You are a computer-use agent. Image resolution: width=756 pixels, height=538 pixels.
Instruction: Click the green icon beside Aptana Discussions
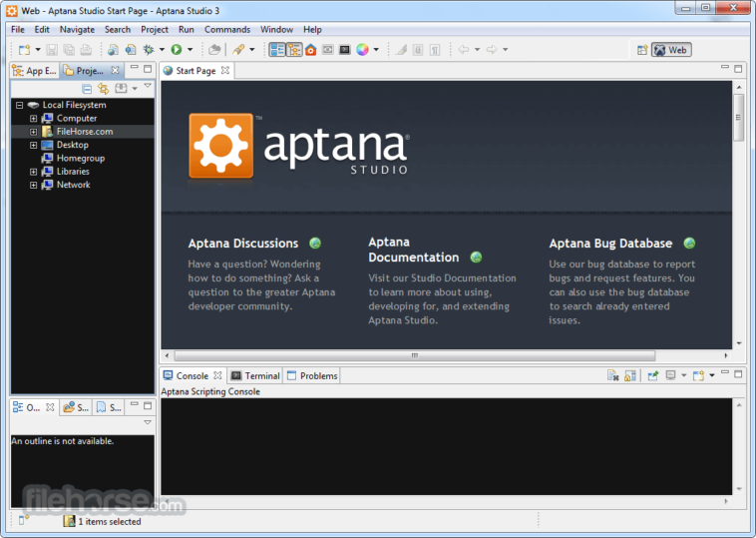click(315, 244)
